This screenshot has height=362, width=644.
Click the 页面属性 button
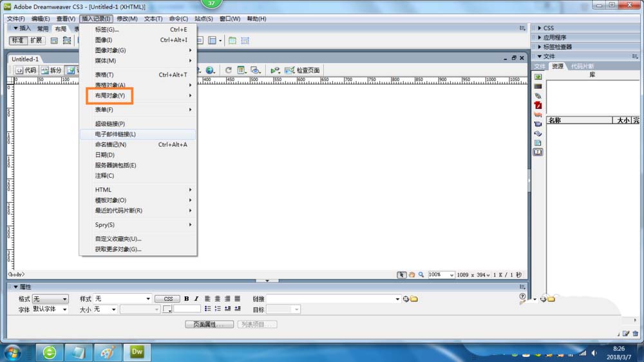click(209, 324)
